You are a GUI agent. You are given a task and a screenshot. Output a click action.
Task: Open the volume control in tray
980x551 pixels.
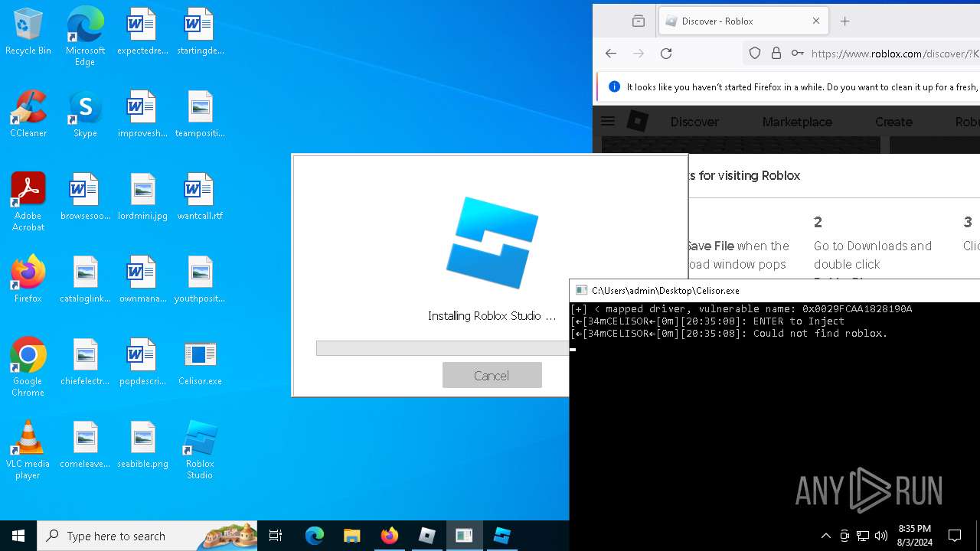pyautogui.click(x=881, y=536)
